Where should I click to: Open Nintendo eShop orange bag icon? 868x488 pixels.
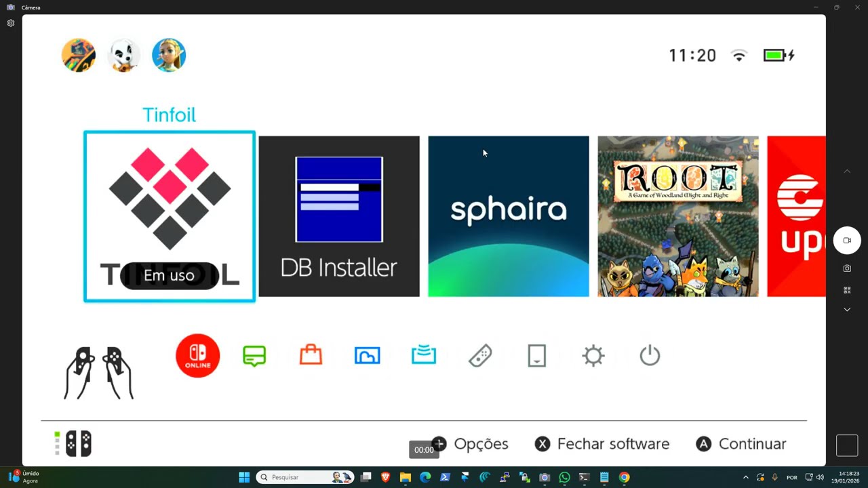[311, 354]
